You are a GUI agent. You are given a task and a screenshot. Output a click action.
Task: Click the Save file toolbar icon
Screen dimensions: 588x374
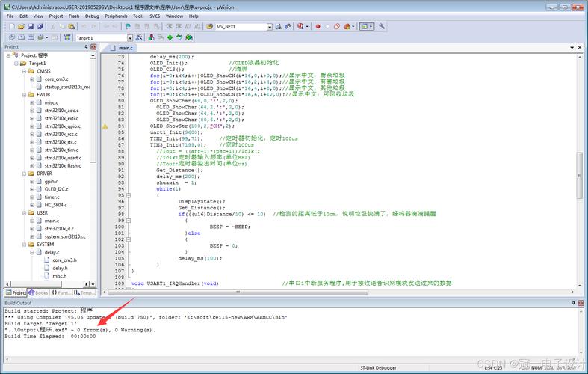[30, 26]
